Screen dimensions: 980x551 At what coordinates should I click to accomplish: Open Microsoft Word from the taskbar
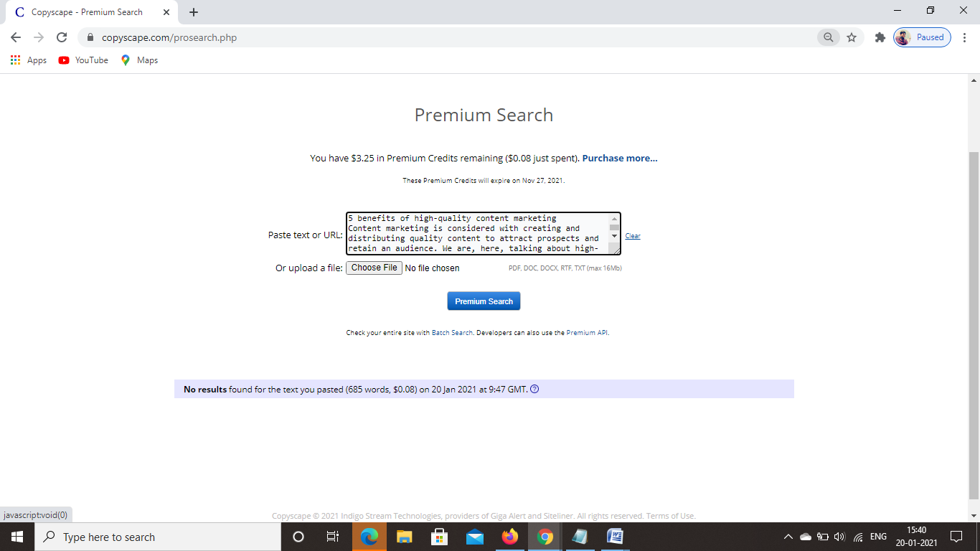[x=615, y=537]
